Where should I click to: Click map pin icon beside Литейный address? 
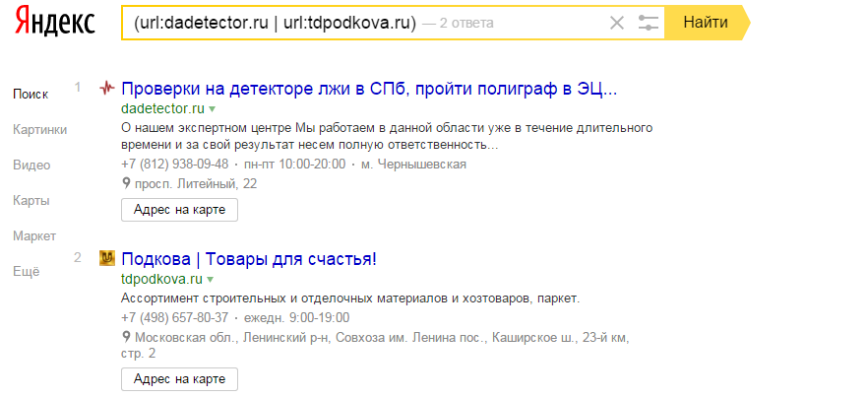pos(126,183)
